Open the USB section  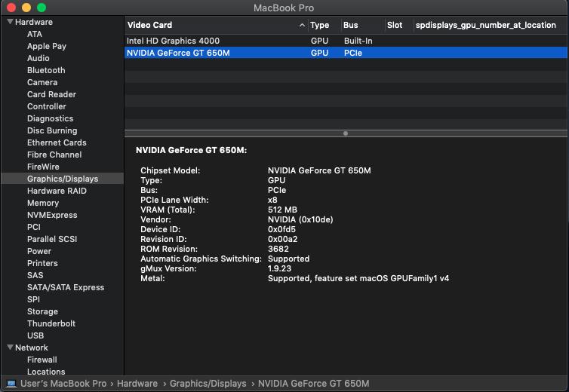click(35, 335)
